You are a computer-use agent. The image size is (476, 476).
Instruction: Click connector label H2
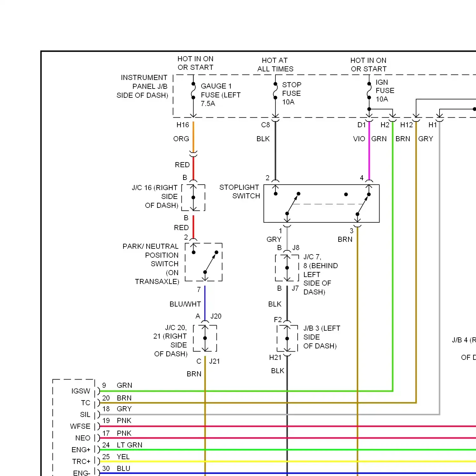[x=385, y=125]
